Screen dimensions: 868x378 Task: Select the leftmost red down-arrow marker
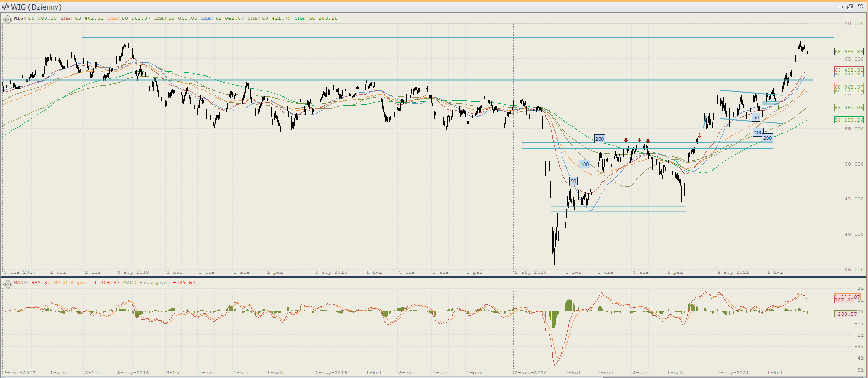pyautogui.click(x=626, y=140)
